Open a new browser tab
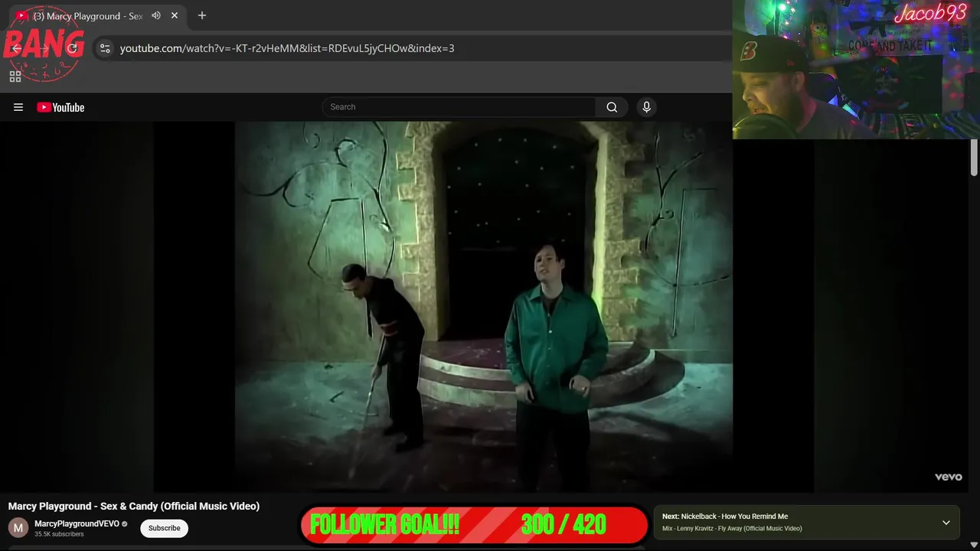The height and width of the screenshot is (551, 980). [x=202, y=15]
